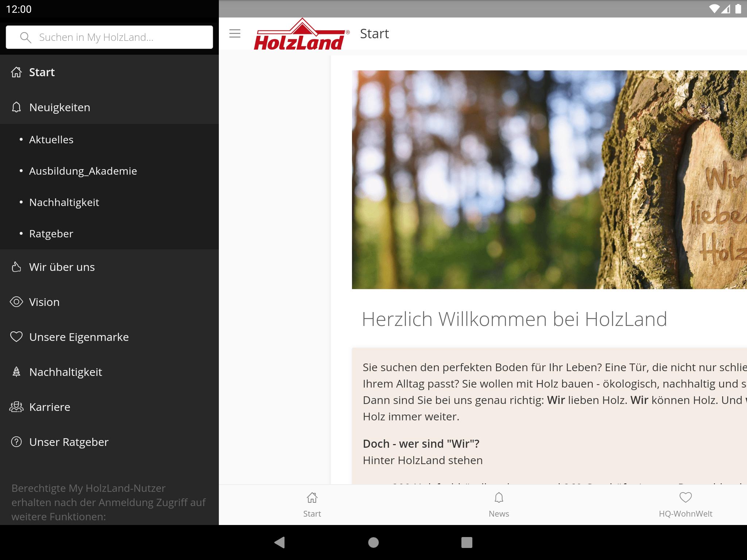Open the 'Unser Ratgeber' menu entry
Viewport: 747px width, 560px height.
point(109,442)
